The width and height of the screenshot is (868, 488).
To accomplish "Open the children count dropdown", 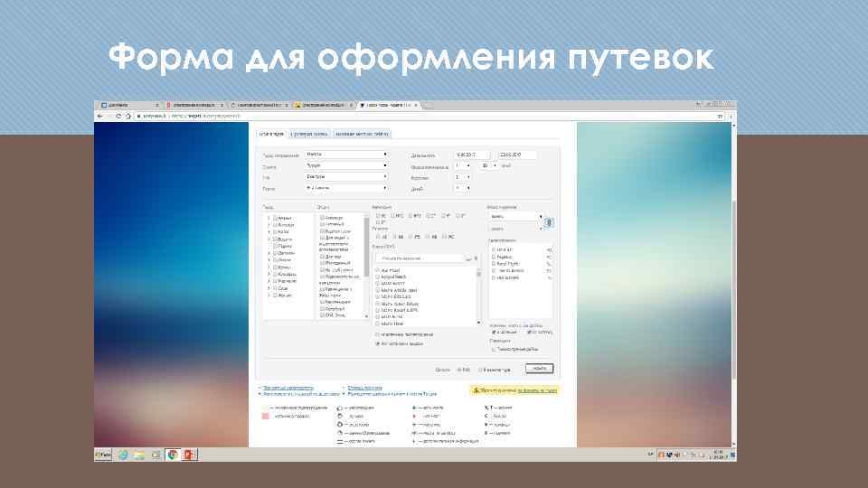I will coord(463,188).
